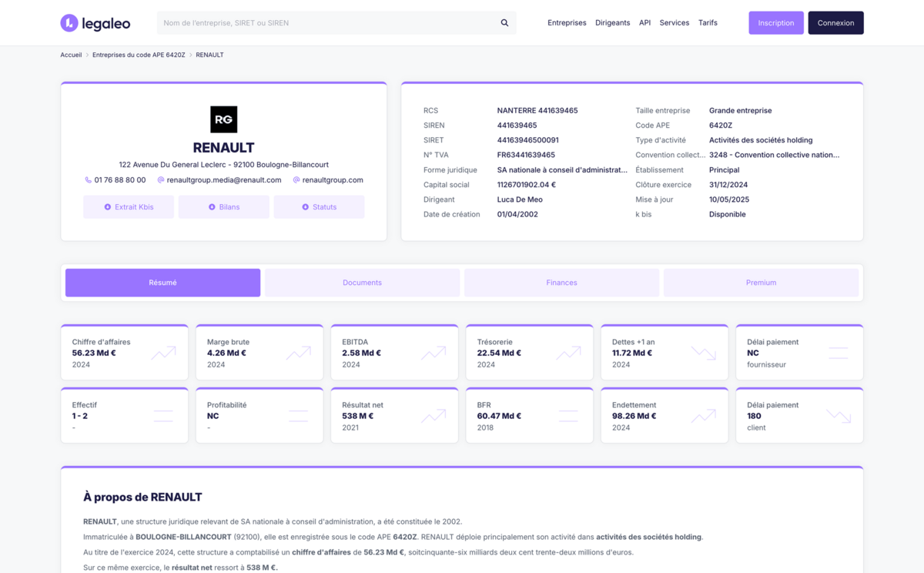
Task: Switch to the Premium tab
Action: pyautogui.click(x=761, y=283)
